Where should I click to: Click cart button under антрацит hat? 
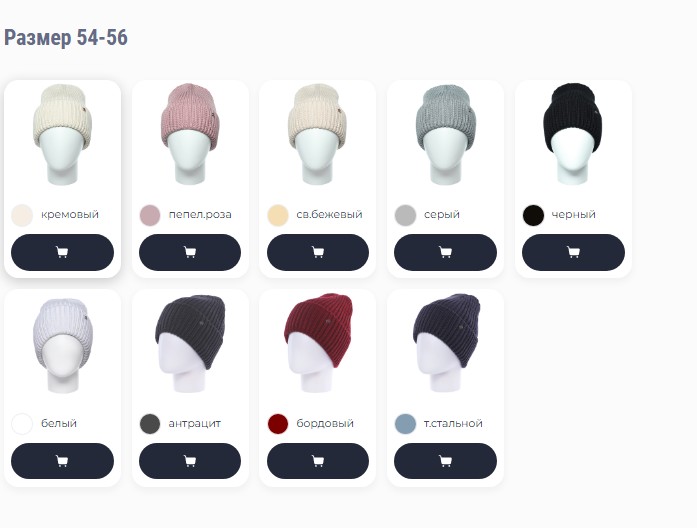coord(190,461)
